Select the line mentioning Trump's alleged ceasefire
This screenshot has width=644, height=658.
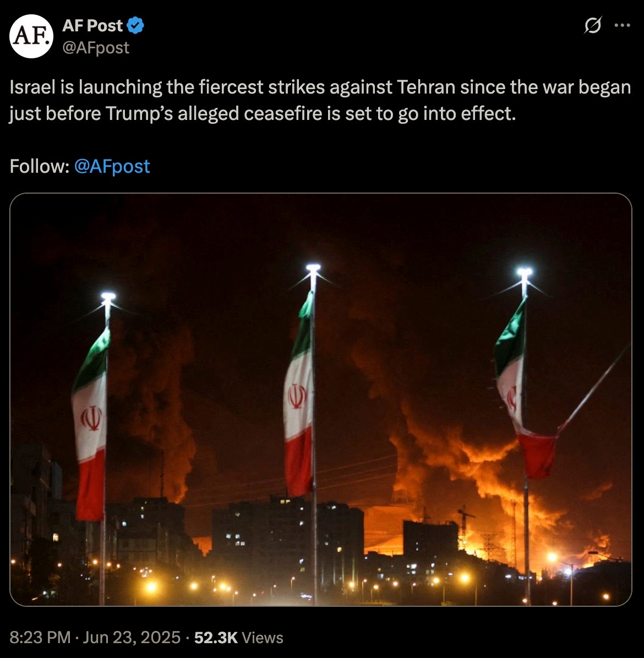263,114
